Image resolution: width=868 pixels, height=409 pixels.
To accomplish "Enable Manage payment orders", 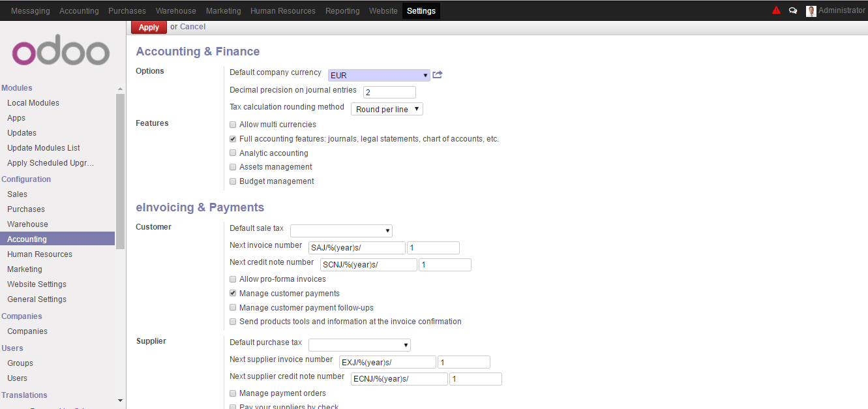I will coord(233,393).
